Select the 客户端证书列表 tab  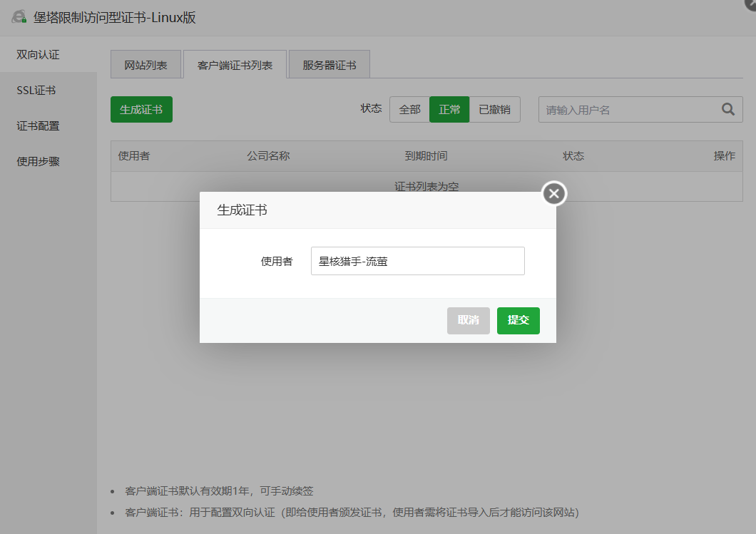(237, 63)
